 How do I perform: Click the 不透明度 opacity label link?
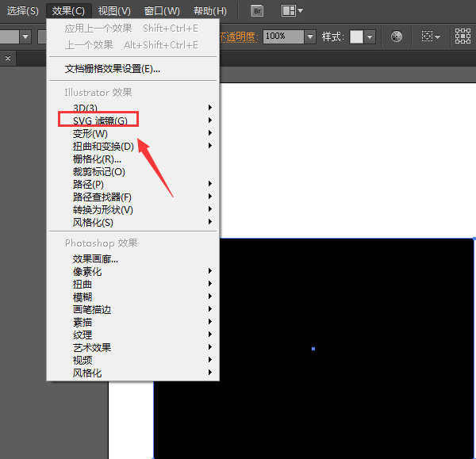(x=239, y=37)
